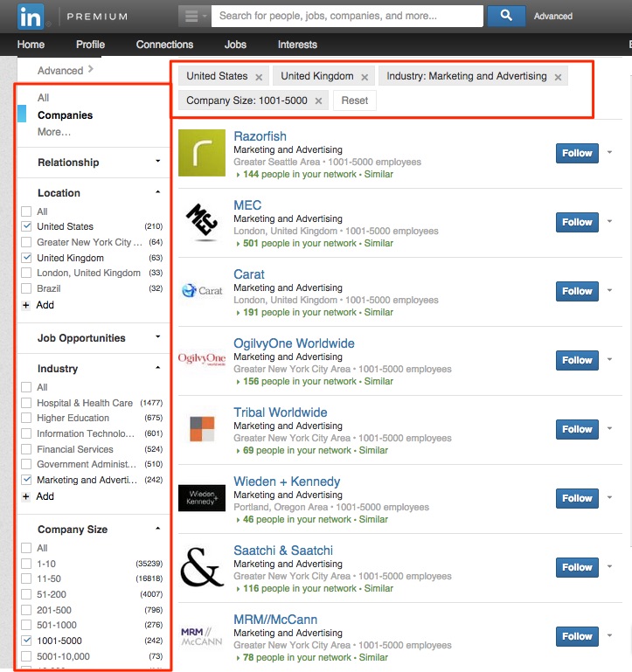Click the Reset filters button
This screenshot has width=632, height=672.
point(355,100)
